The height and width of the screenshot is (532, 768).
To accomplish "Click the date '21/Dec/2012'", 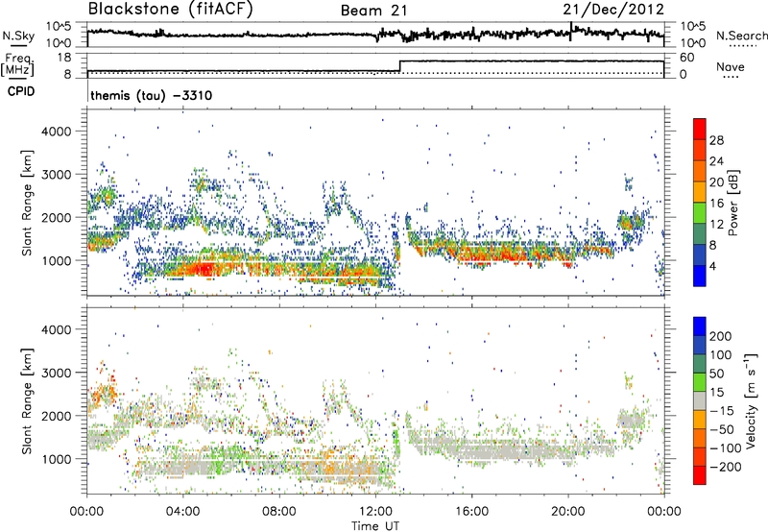I will (613, 10).
